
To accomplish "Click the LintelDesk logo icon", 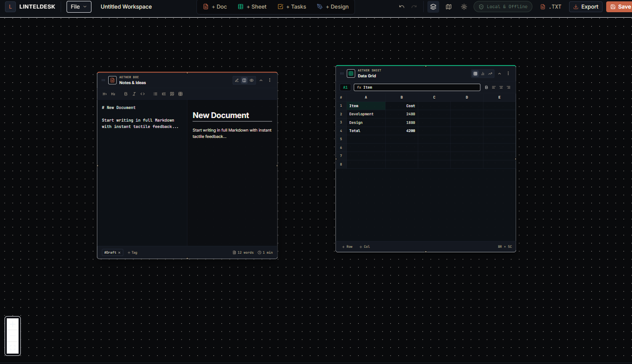I will pos(11,7).
